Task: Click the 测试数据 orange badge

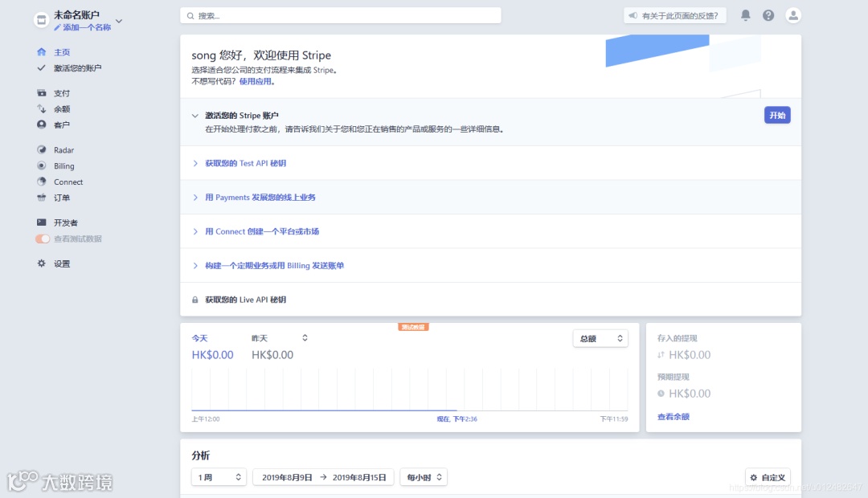Action: tap(413, 327)
